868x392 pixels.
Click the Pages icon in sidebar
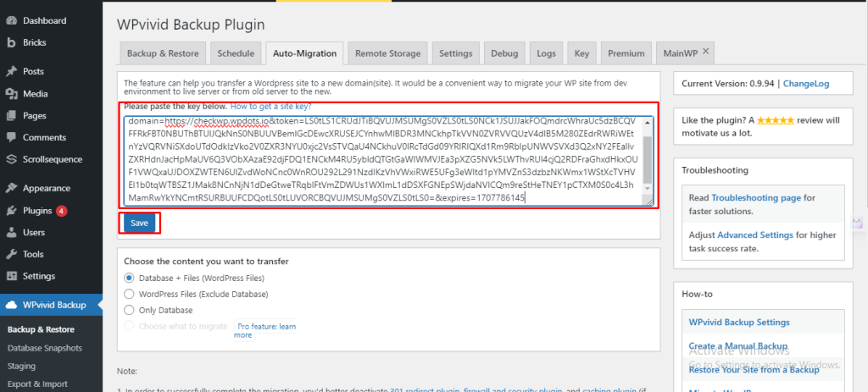[x=11, y=116]
